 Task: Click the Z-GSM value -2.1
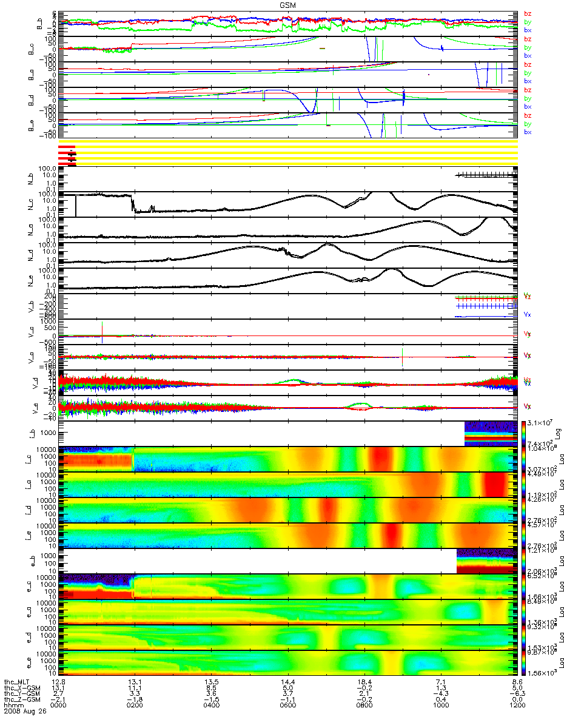click(x=58, y=701)
